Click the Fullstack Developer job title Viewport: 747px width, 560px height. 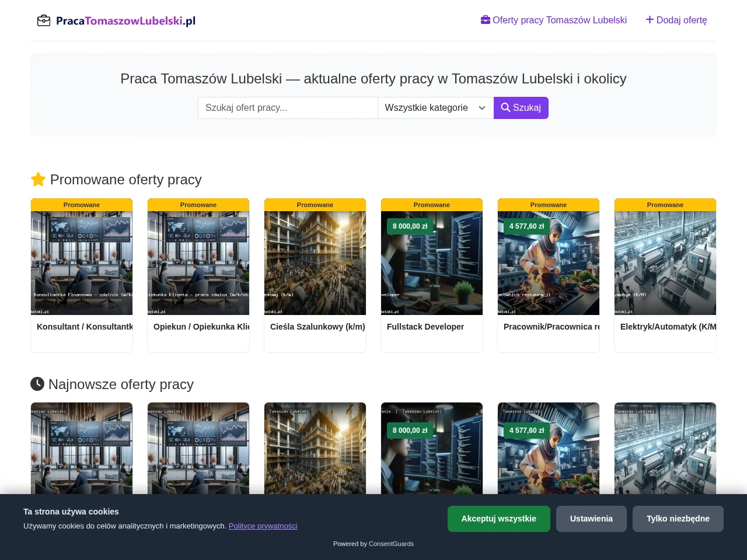(x=425, y=327)
